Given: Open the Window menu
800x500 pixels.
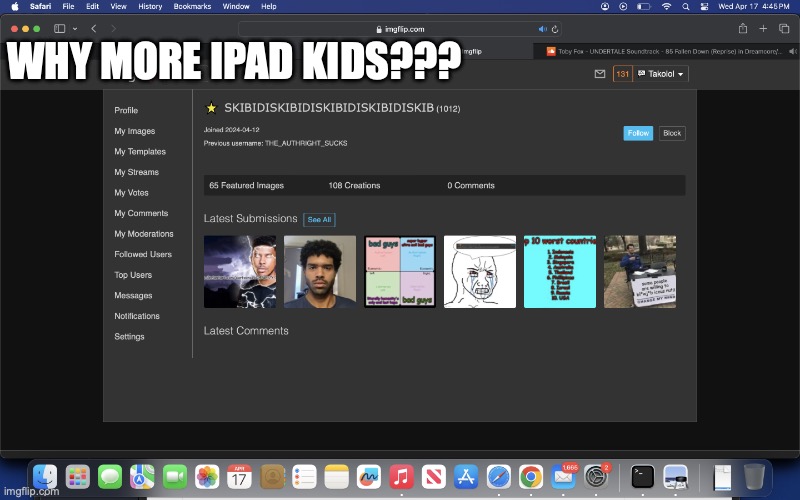Looking at the screenshot, I should click(x=236, y=7).
